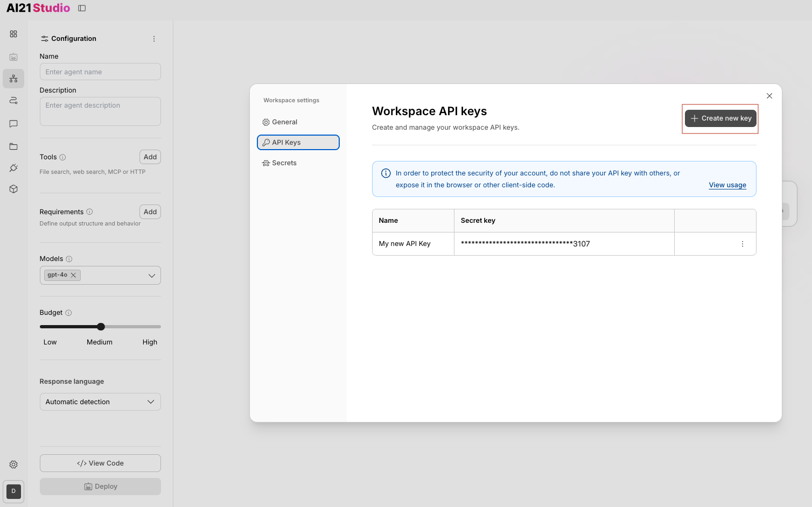Set the Budget to High
Viewport: 812px width, 507px height.
tap(150, 342)
